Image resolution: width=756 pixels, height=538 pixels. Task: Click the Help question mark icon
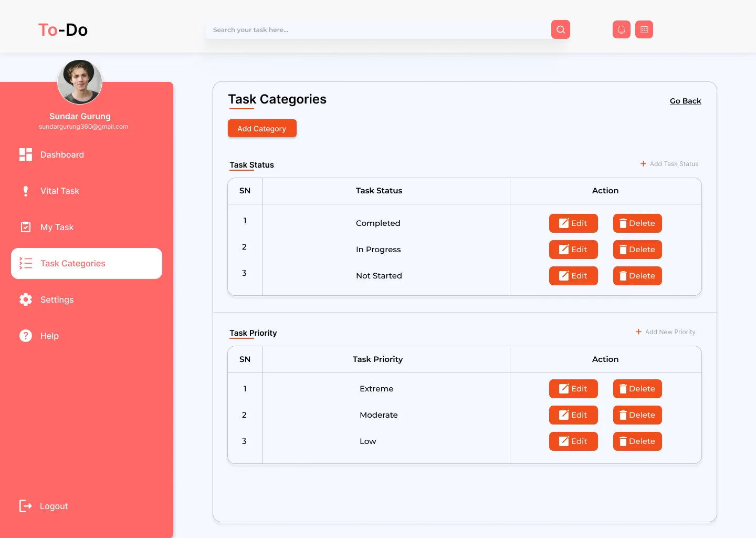26,336
